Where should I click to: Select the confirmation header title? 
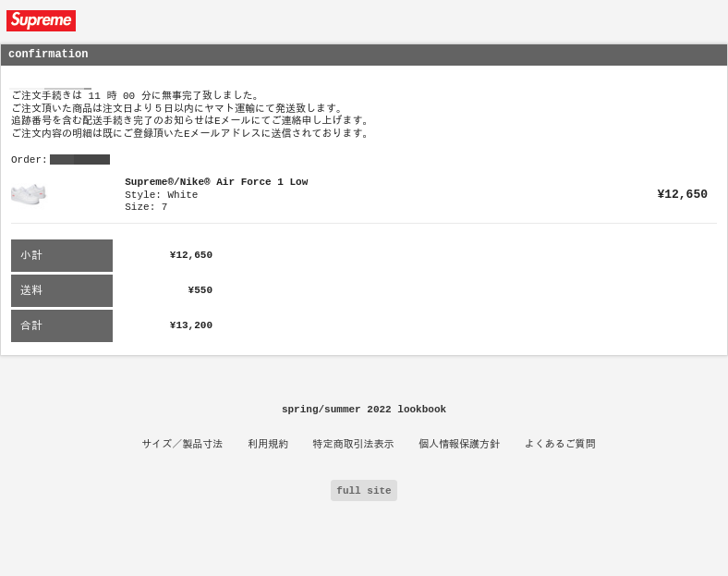[x=48, y=54]
